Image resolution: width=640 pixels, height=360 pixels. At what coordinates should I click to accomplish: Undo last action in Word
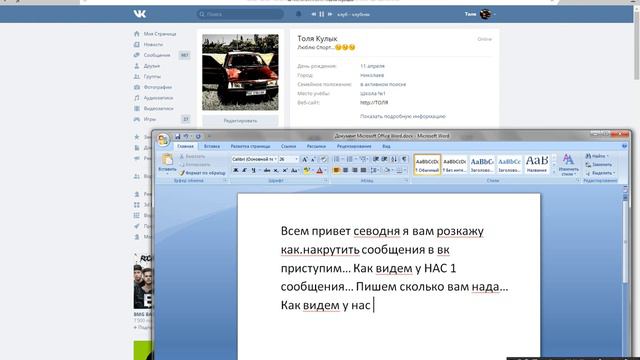(186, 136)
